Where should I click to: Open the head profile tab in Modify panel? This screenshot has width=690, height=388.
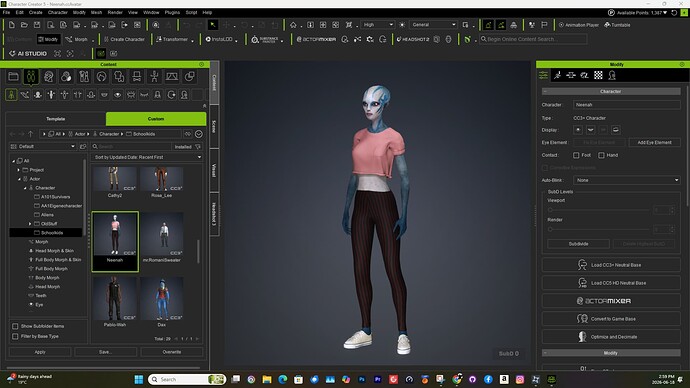click(x=612, y=75)
